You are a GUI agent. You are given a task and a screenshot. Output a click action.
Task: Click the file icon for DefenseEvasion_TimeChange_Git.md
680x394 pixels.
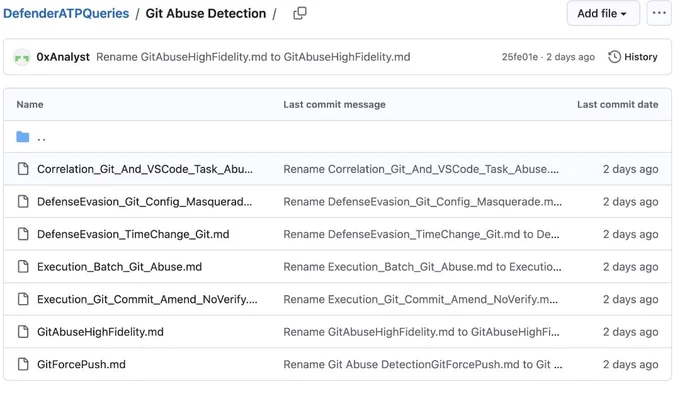[x=23, y=234]
